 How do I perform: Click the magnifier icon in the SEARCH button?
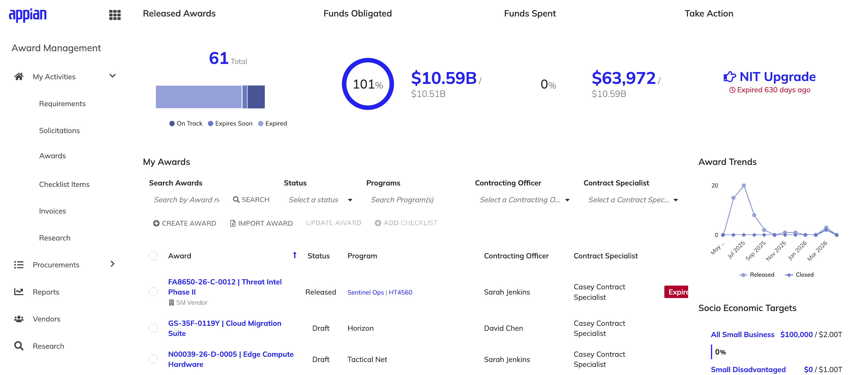[236, 200]
